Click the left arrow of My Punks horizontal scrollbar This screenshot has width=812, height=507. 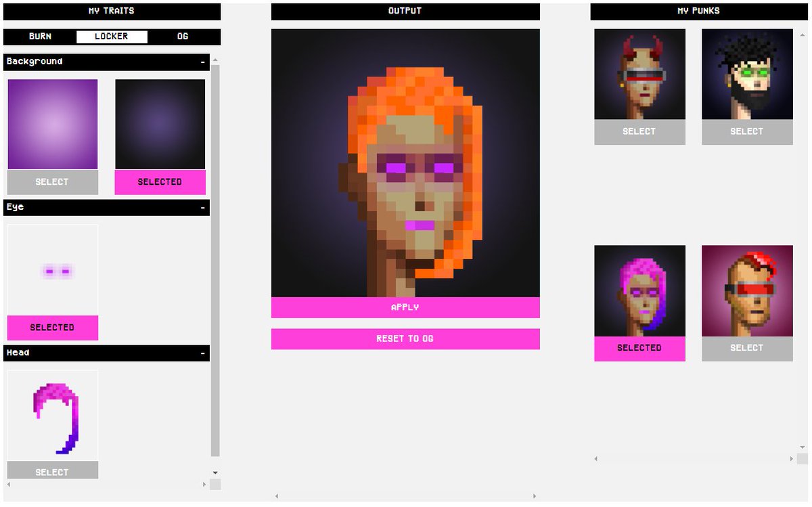click(x=595, y=458)
